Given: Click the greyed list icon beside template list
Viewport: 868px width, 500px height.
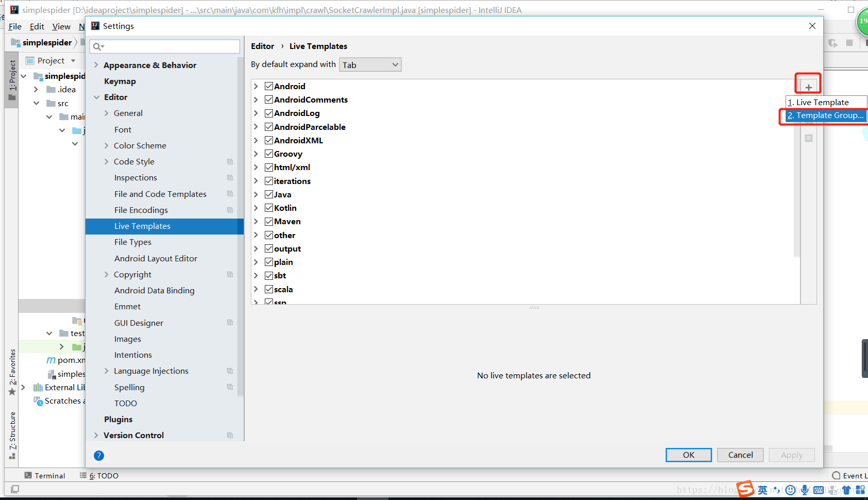Looking at the screenshot, I should tap(809, 138).
